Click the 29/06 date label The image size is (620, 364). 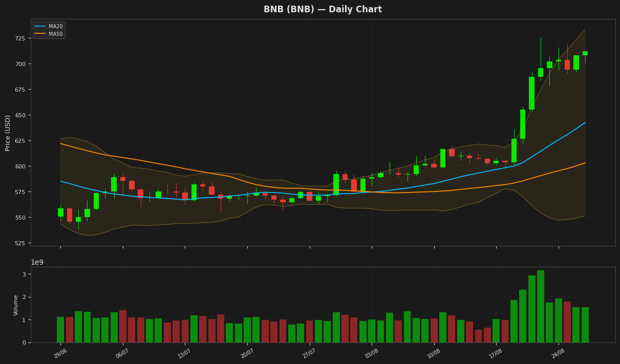(60, 353)
